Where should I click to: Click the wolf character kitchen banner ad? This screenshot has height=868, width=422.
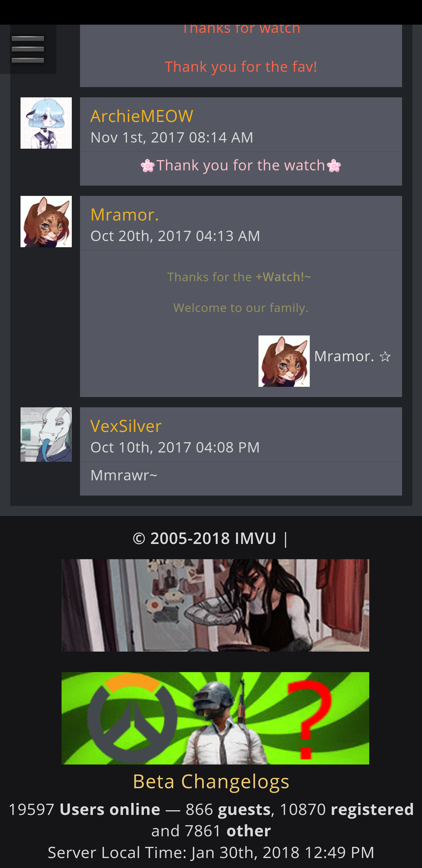point(215,605)
